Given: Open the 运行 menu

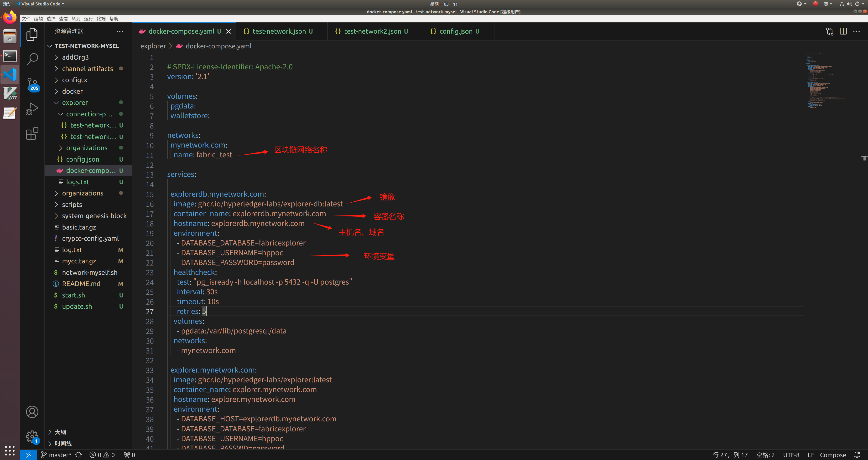Looking at the screenshot, I should point(89,19).
